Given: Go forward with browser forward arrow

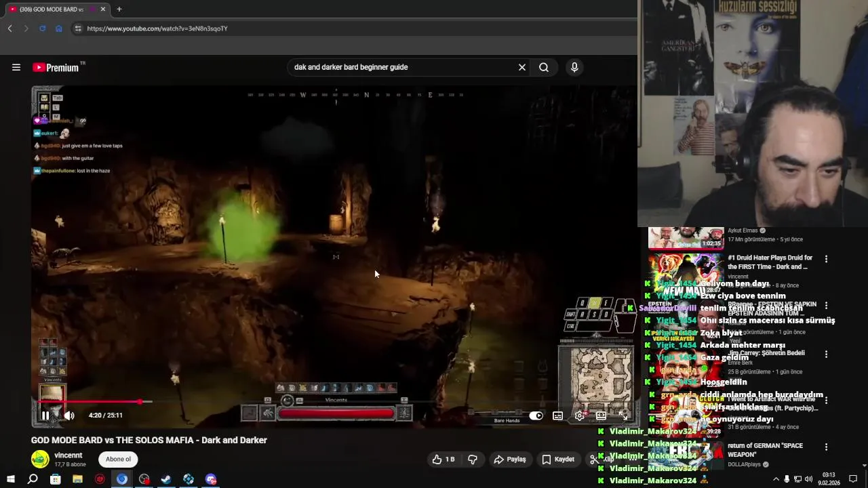Looking at the screenshot, I should tap(26, 28).
